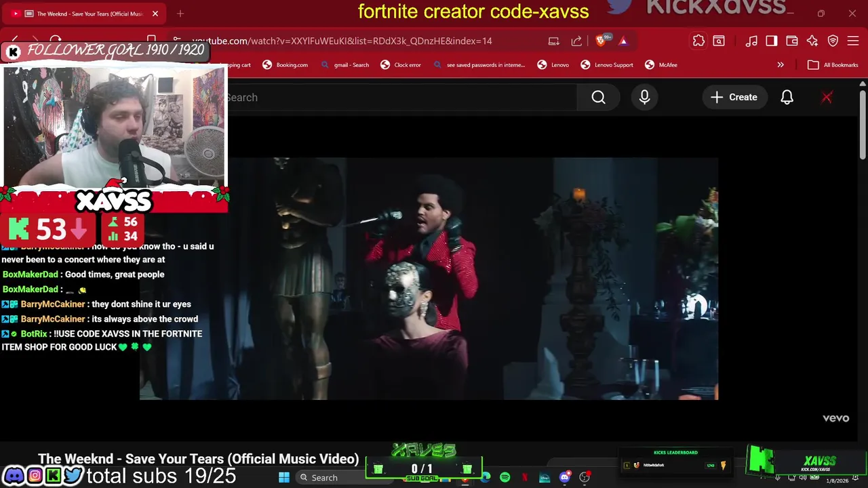This screenshot has width=868, height=488.
Task: Open YouTube notifications bell
Action: click(x=787, y=98)
